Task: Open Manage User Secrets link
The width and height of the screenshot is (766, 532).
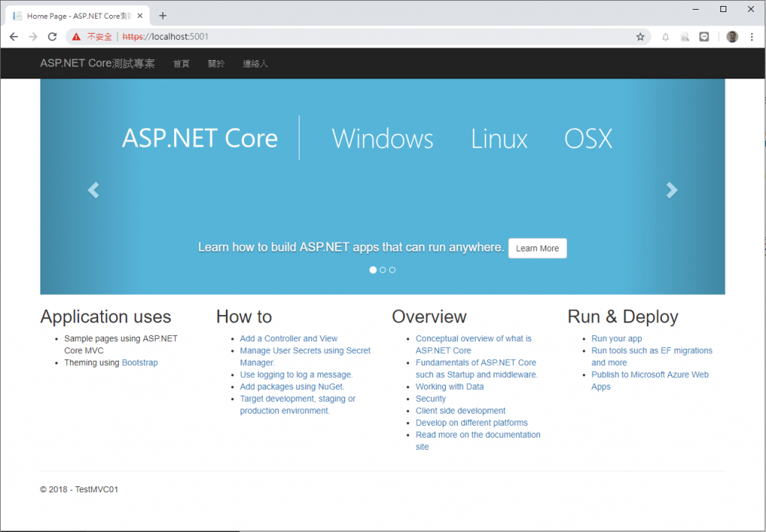Action: [x=305, y=357]
